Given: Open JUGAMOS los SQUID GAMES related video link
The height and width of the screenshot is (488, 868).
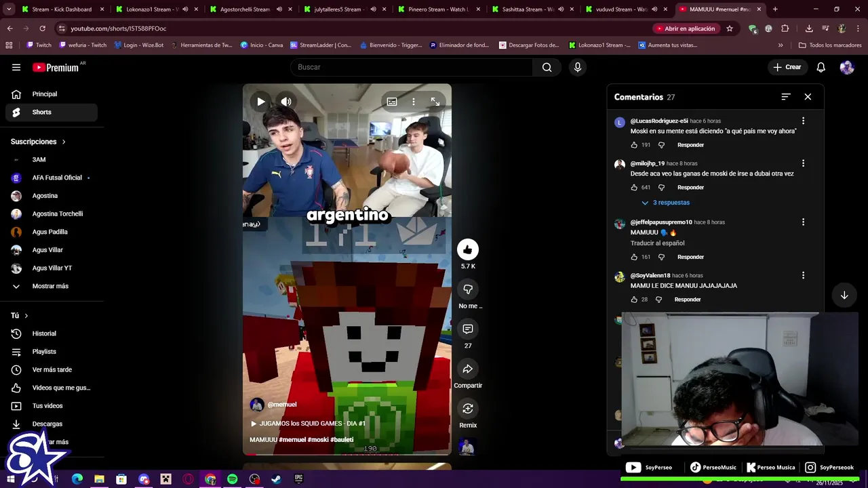Looking at the screenshot, I should pos(309,424).
